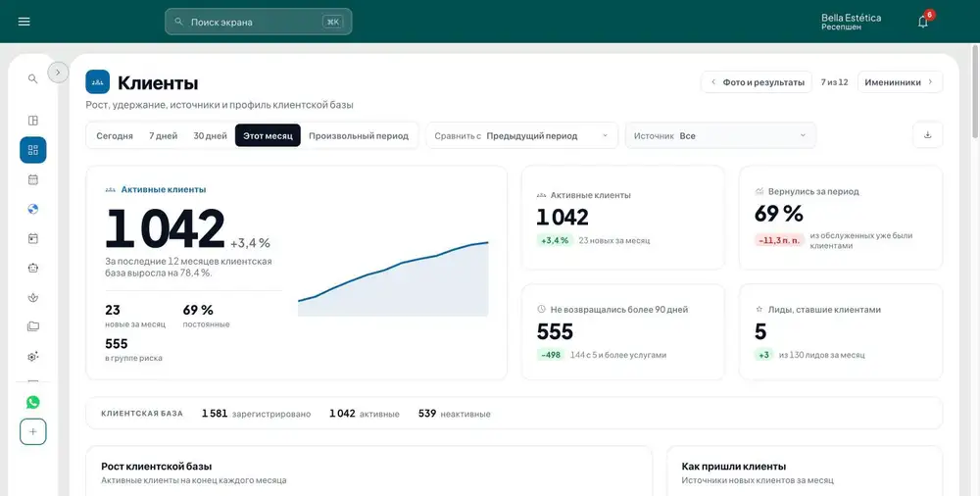This screenshot has height=496, width=980.
Task: Open the calendar grid icon in sidebar
Action: (x=33, y=179)
